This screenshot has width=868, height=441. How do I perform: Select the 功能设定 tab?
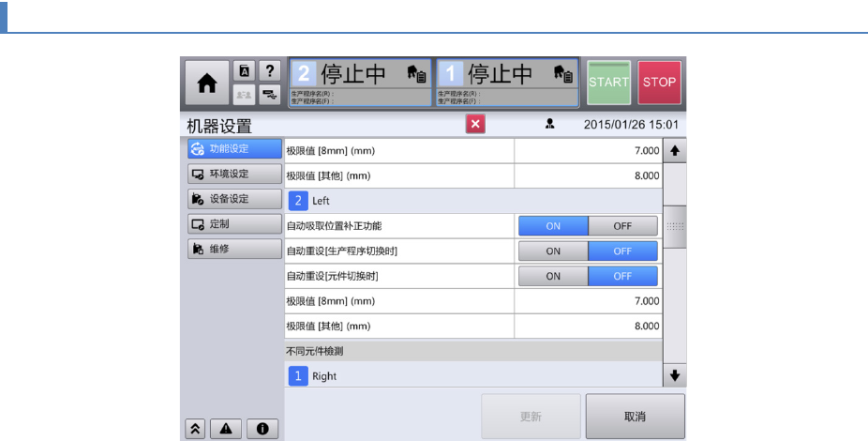click(234, 148)
